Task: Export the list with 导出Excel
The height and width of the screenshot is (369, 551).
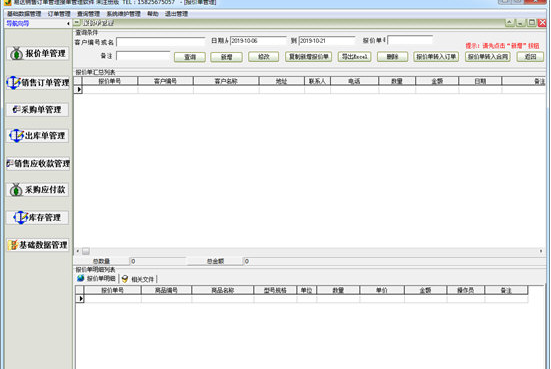Action: tap(355, 57)
